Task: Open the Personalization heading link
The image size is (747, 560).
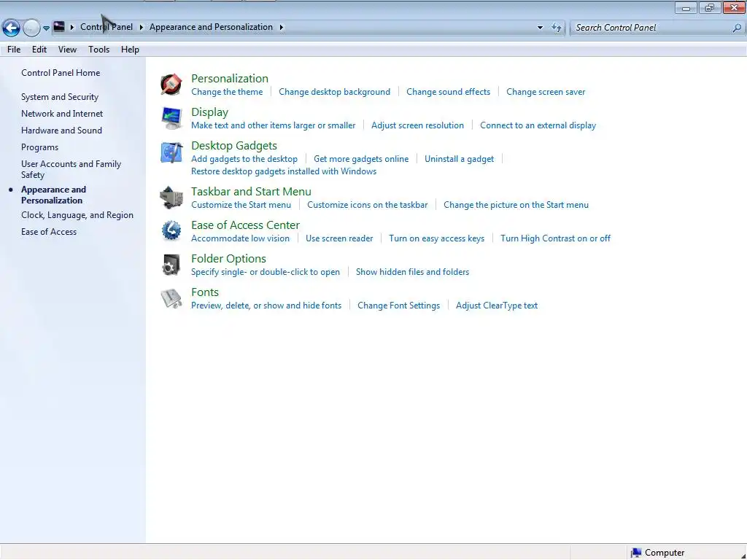Action: click(x=230, y=79)
